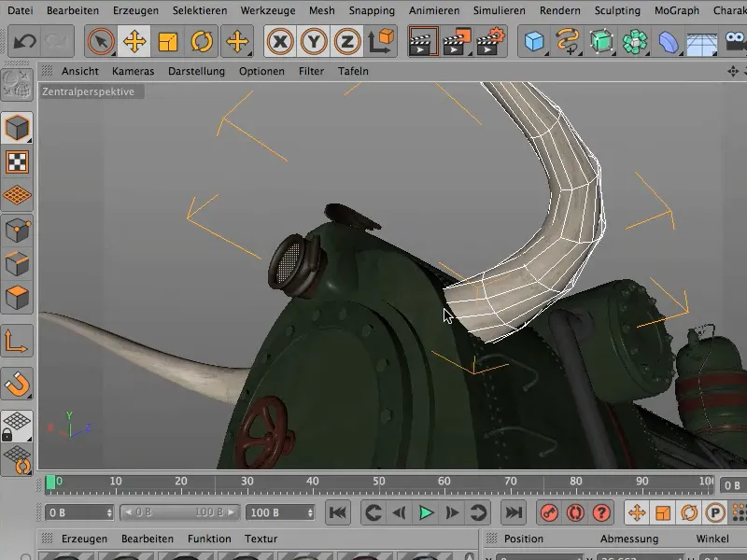
Task: Click the stepper on the 0 B field
Action: point(109,512)
